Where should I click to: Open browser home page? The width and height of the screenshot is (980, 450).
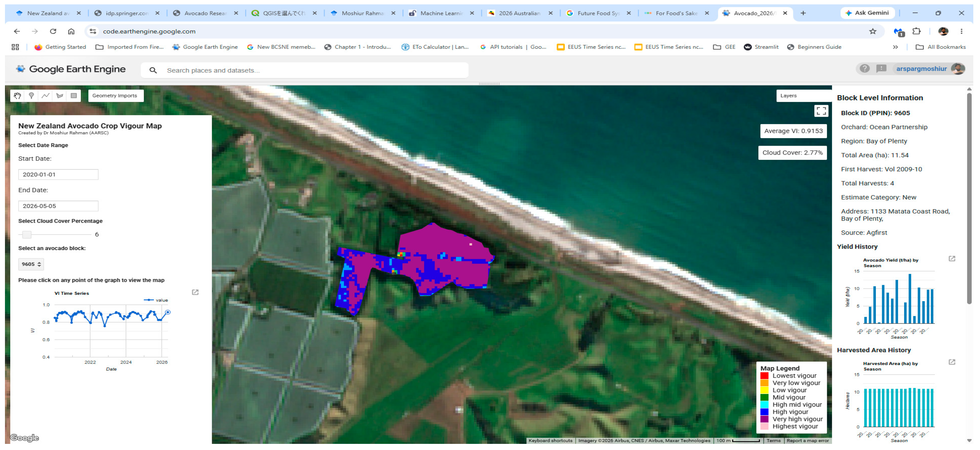point(71,31)
